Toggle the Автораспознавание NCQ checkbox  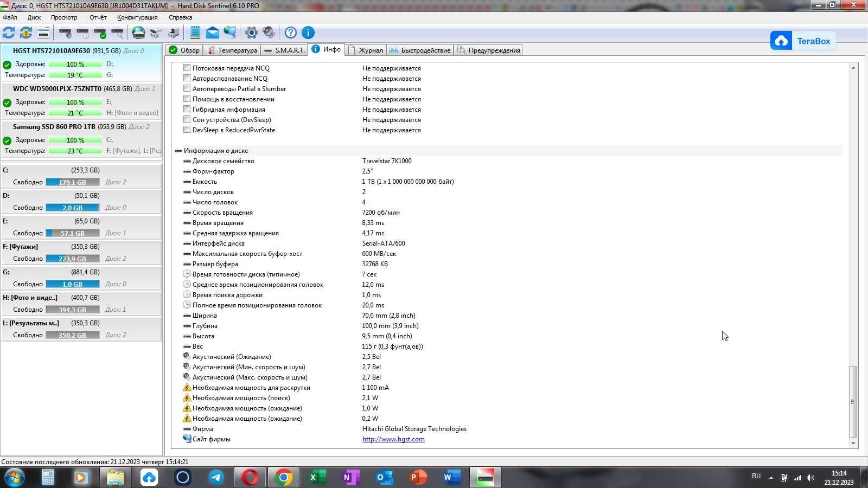(x=187, y=78)
